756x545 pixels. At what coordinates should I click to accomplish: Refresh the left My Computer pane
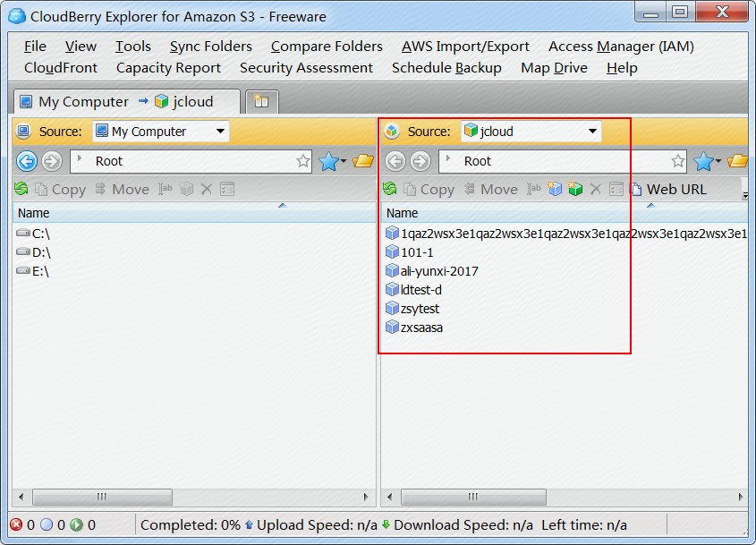(21, 189)
